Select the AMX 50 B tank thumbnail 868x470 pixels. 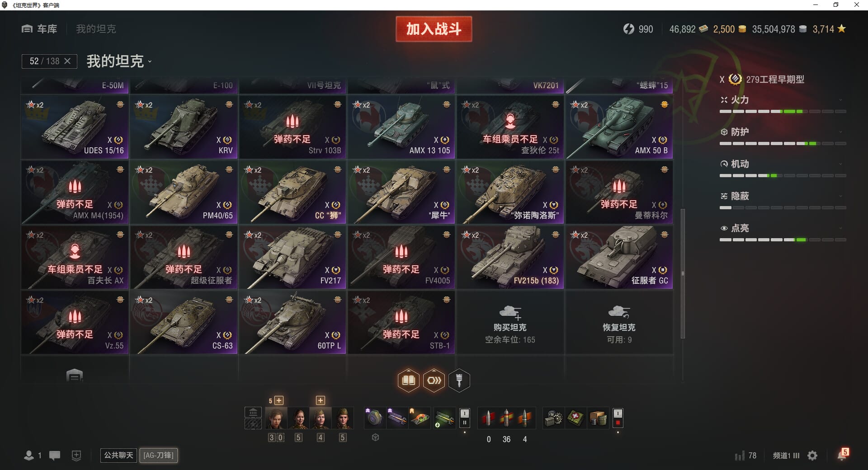click(x=619, y=127)
